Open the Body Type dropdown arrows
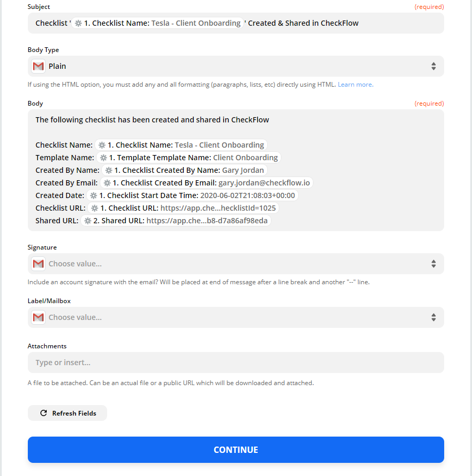Viewport: 472px width, 476px height. (x=434, y=66)
